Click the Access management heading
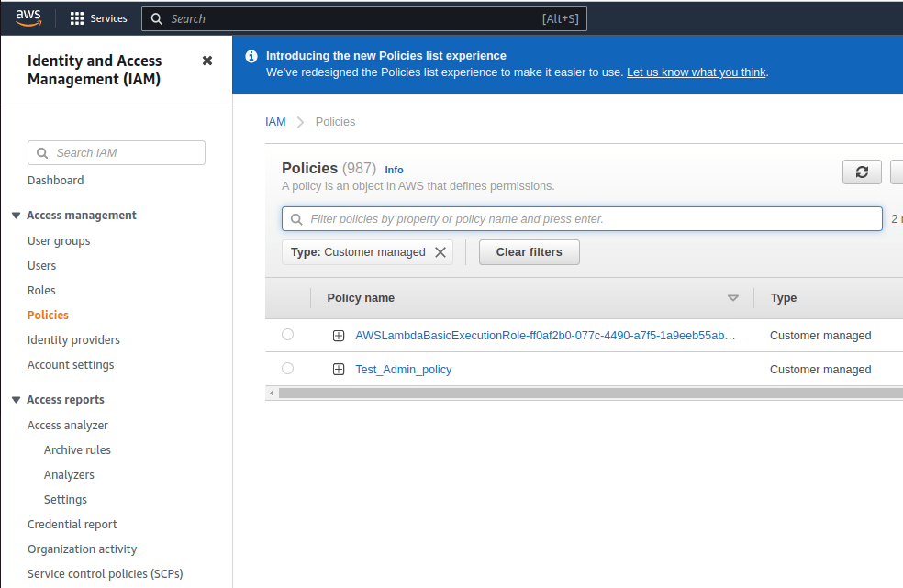Screen dimensions: 903x588 (x=81, y=216)
